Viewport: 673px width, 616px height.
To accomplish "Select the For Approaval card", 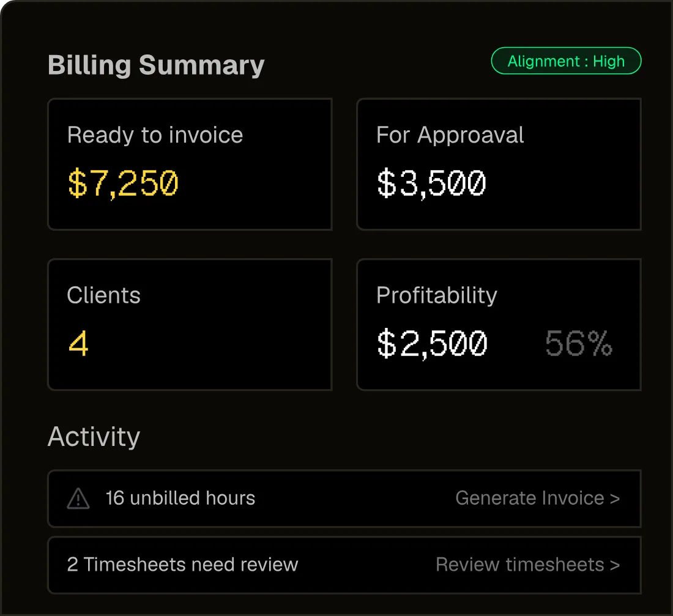I will 499,165.
